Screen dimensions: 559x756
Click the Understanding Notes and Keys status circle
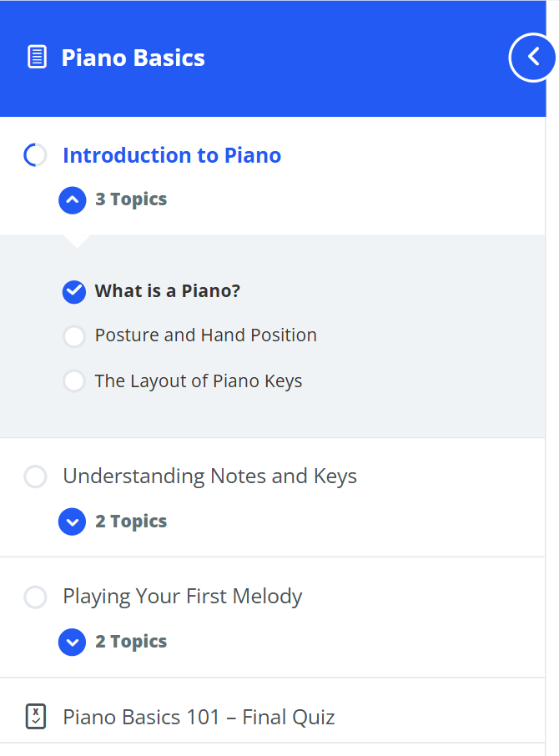pos(36,476)
